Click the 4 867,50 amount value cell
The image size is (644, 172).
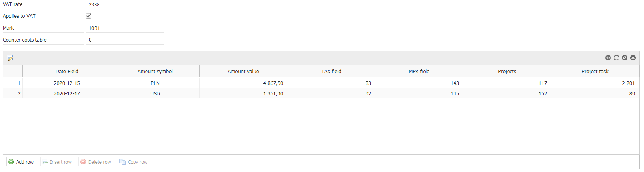click(243, 83)
